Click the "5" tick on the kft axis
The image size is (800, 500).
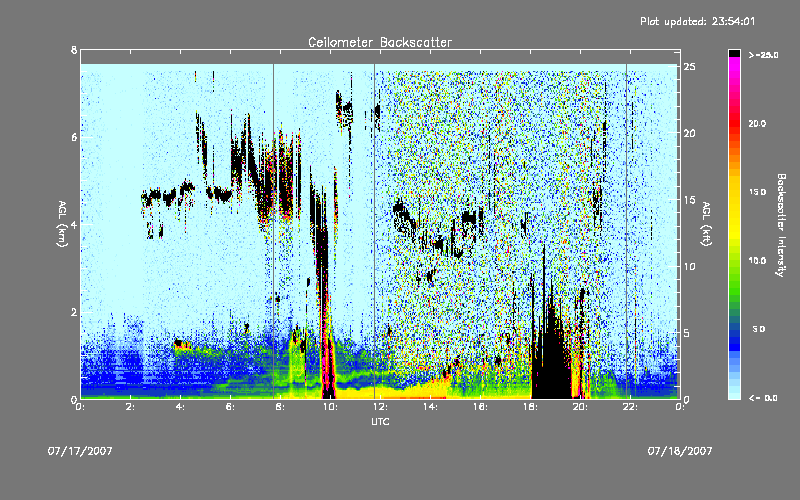687,333
